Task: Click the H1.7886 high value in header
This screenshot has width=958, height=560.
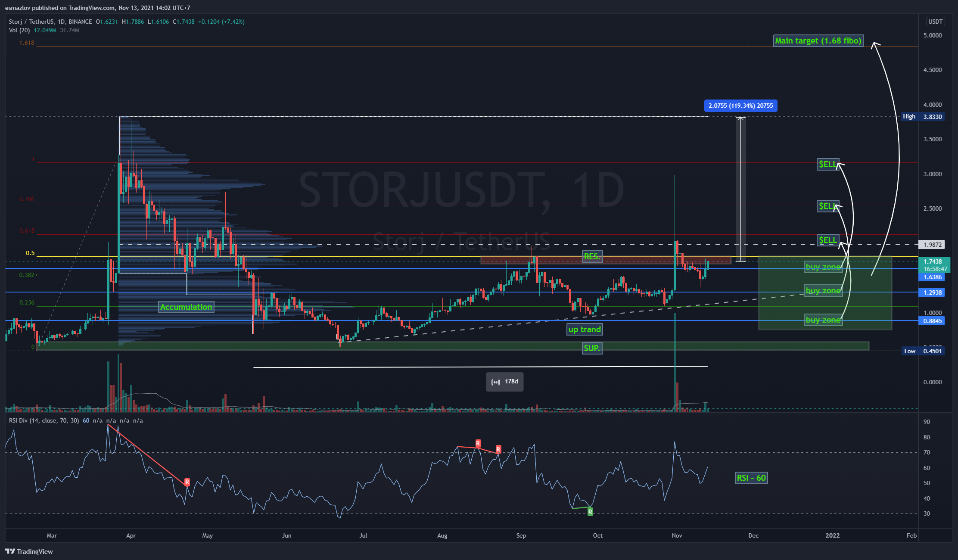Action: pos(133,22)
